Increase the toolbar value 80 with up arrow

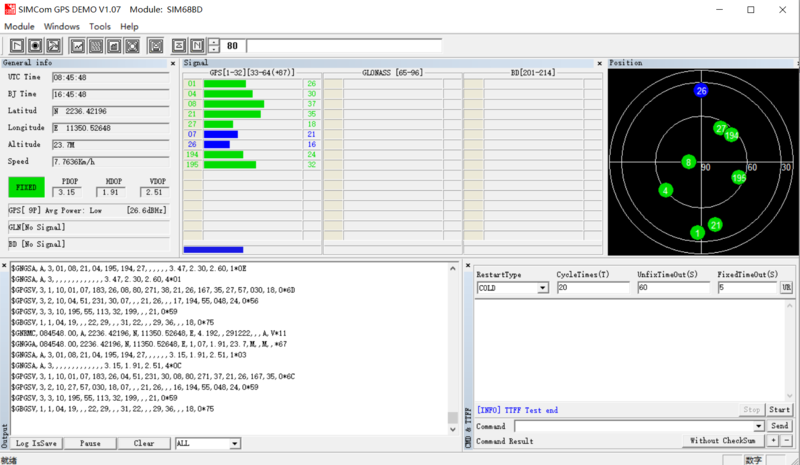coord(214,42)
